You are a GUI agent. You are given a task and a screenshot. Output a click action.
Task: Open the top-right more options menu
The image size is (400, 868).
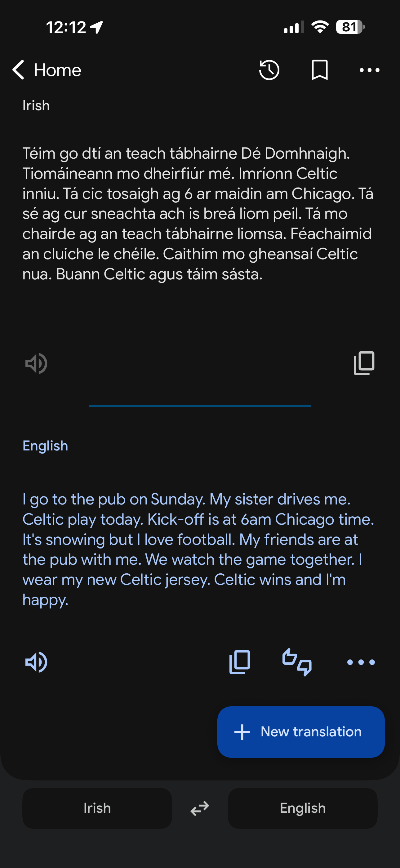tap(369, 70)
